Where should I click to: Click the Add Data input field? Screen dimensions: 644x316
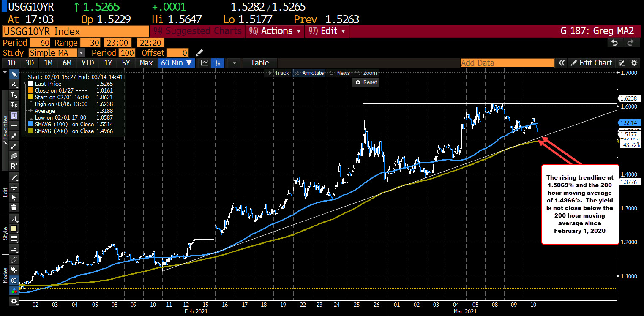(507, 63)
